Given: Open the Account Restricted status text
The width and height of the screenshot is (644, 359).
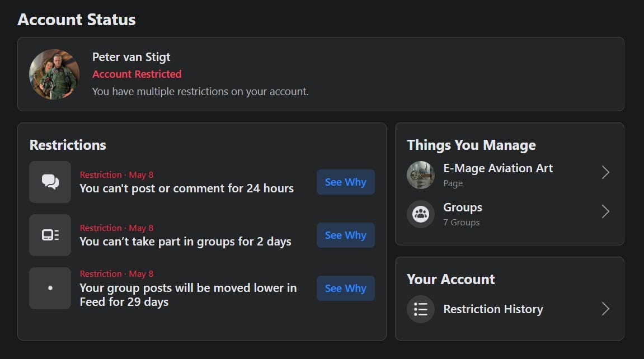Looking at the screenshot, I should tap(137, 74).
